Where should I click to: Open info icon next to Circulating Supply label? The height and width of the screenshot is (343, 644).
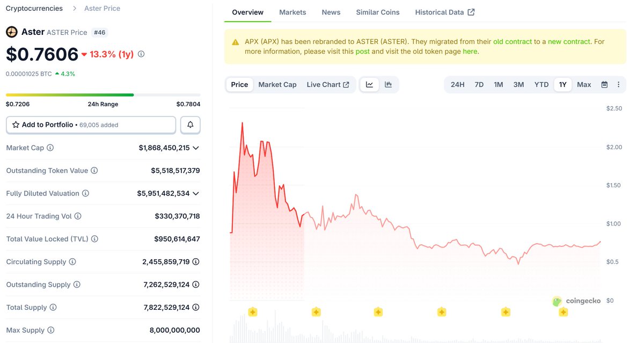[x=72, y=262]
